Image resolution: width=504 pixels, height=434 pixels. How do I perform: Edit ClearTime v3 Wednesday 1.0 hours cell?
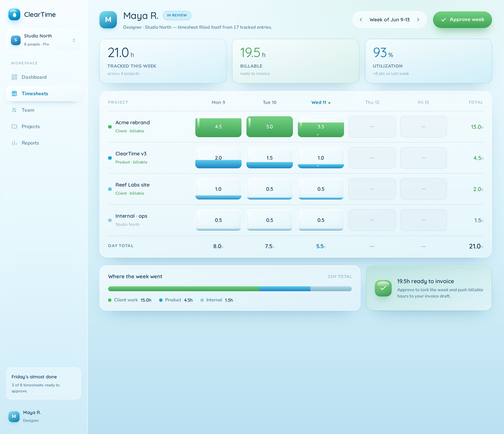321,158
